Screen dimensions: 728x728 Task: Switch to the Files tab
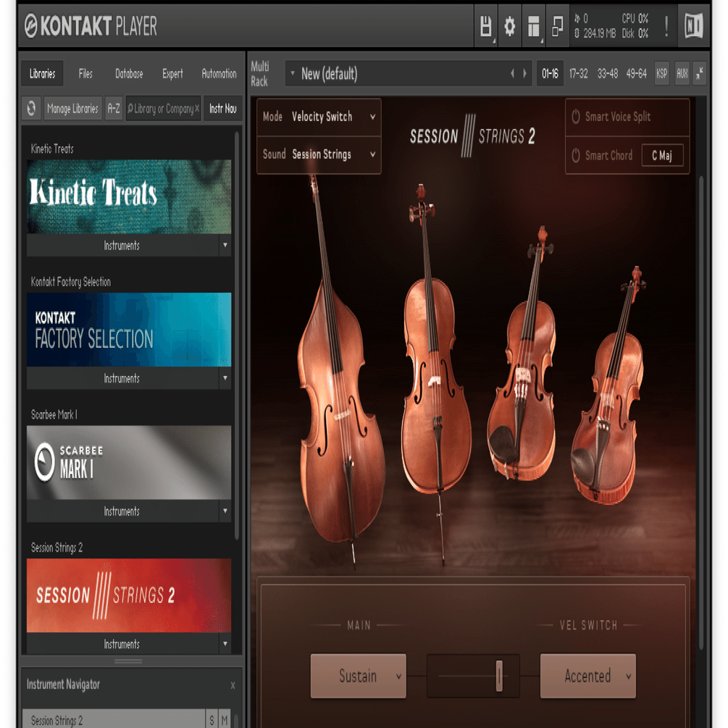85,74
